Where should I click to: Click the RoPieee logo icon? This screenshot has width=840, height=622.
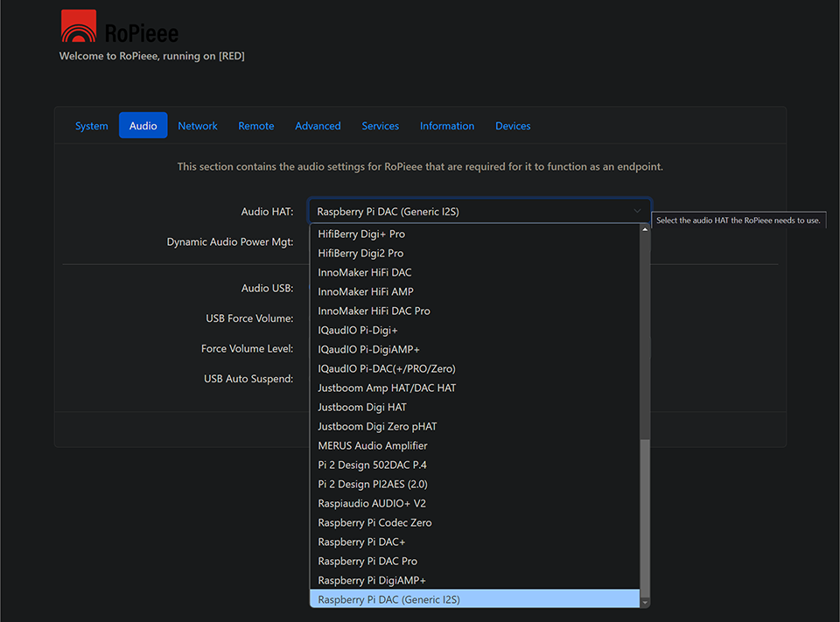point(78,27)
